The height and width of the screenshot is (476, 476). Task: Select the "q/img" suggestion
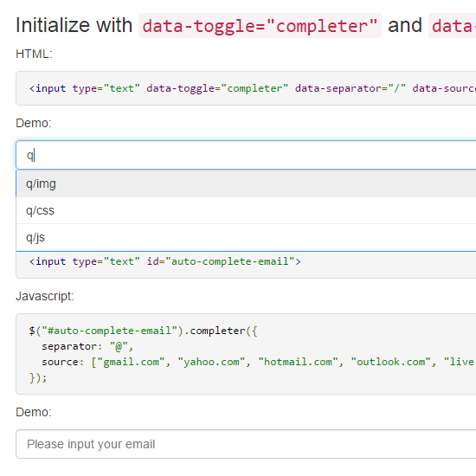[x=246, y=183]
